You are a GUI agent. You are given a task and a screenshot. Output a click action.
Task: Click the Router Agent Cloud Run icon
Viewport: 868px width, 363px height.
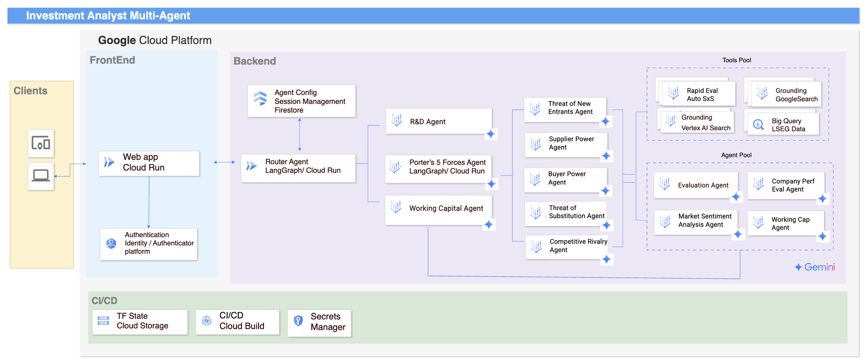pyautogui.click(x=252, y=166)
